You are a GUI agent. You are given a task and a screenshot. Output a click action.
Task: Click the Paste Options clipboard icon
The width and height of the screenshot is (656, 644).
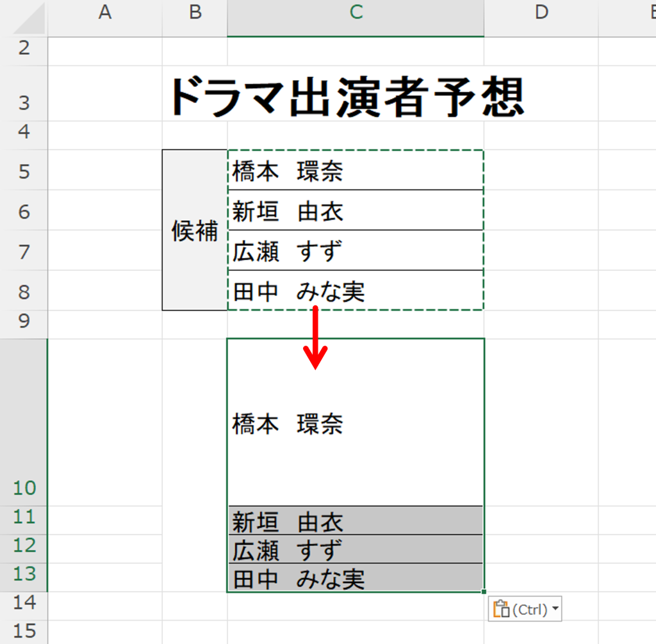(x=501, y=609)
